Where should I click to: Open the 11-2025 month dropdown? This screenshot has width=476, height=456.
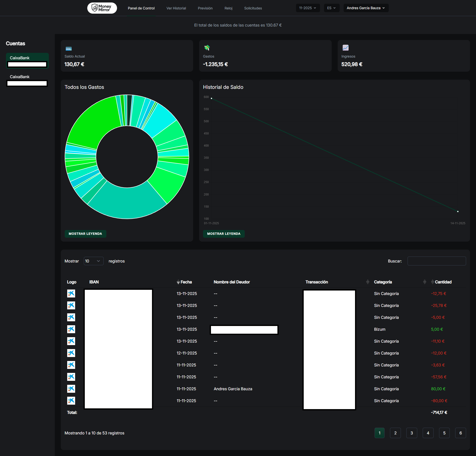(308, 8)
